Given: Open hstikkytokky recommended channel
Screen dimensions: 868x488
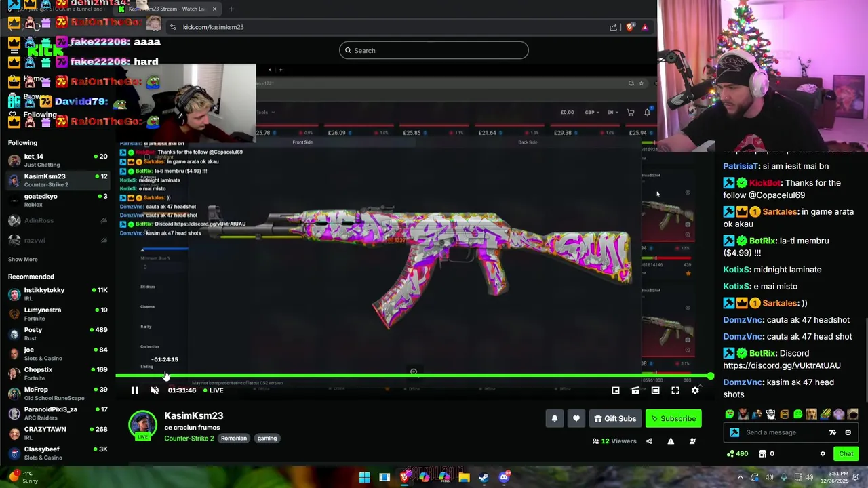Looking at the screenshot, I should tap(58, 294).
